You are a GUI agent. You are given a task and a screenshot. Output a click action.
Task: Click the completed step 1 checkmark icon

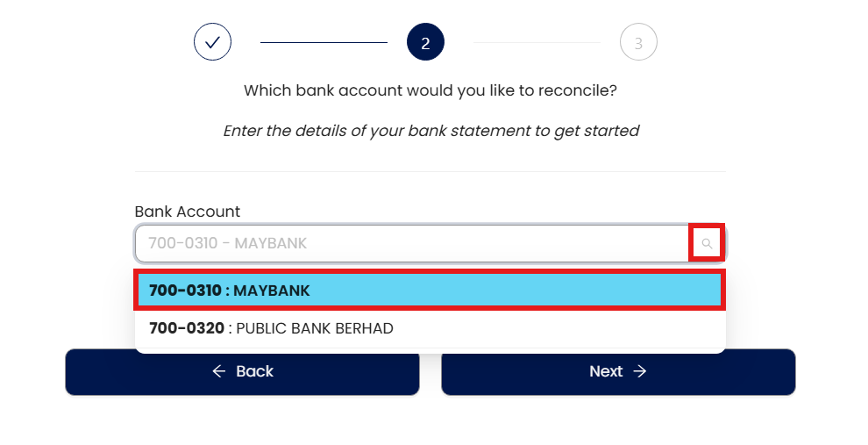pyautogui.click(x=212, y=42)
